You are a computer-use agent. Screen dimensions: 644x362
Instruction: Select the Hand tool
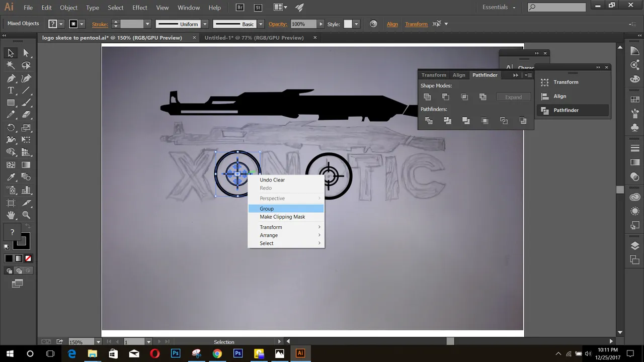coord(11,215)
